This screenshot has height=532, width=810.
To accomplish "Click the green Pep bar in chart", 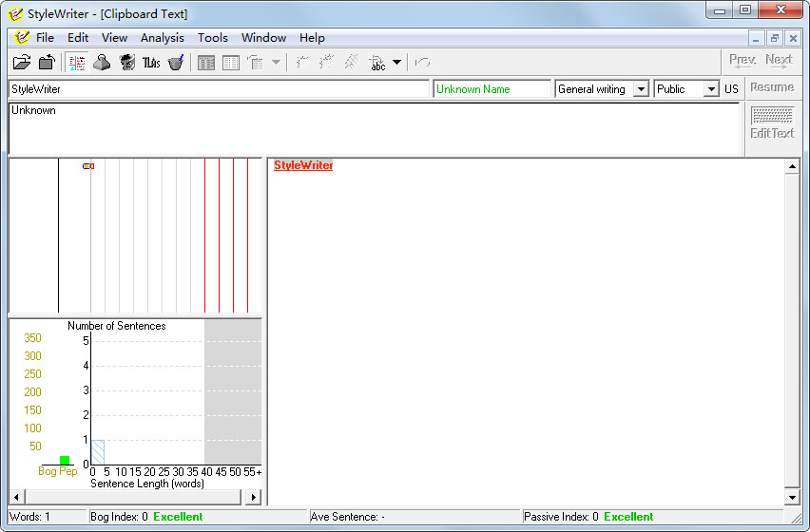I will click(65, 461).
